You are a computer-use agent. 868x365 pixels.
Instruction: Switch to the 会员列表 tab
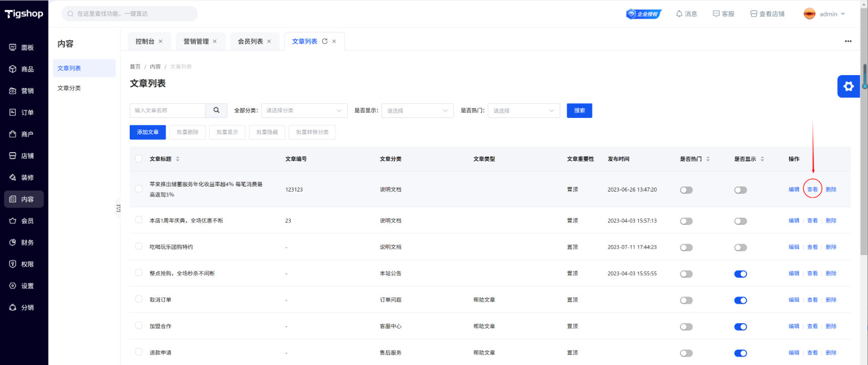pos(250,41)
